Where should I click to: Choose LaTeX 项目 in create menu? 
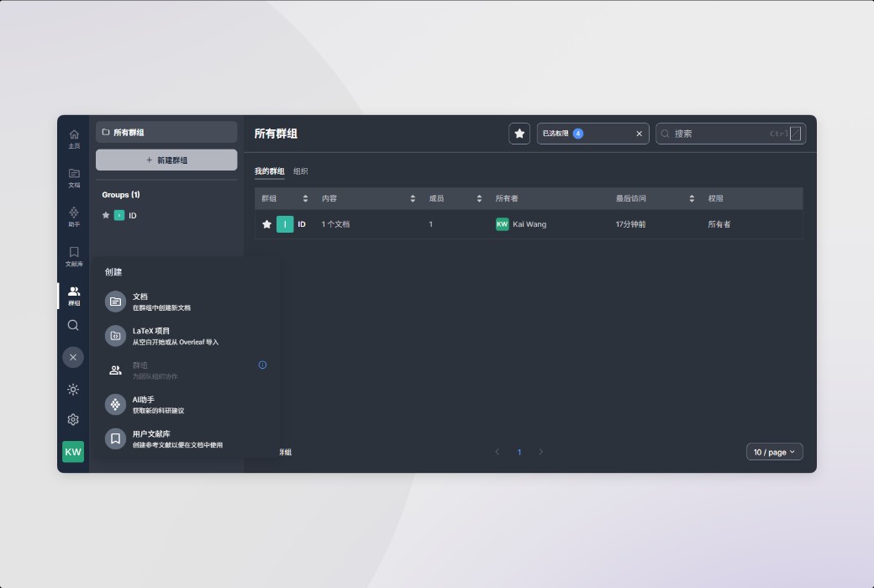(187, 335)
